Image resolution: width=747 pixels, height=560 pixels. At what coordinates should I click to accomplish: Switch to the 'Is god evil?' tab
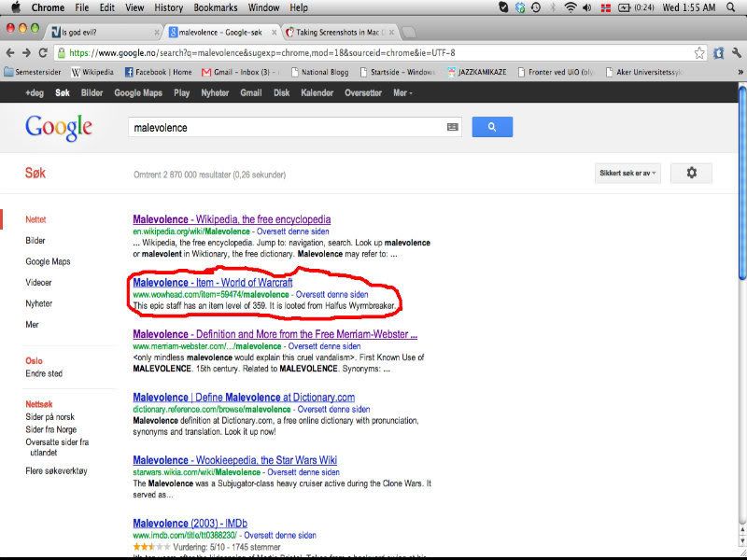(x=92, y=32)
